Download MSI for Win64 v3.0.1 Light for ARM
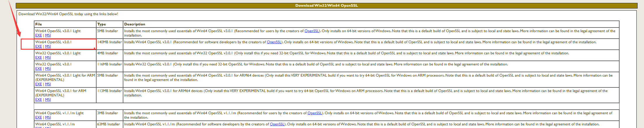The image size is (644, 128). point(48,84)
